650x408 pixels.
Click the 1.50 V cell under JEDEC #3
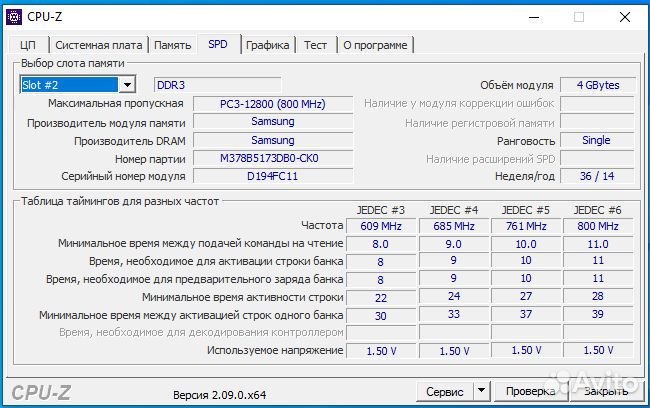381,351
